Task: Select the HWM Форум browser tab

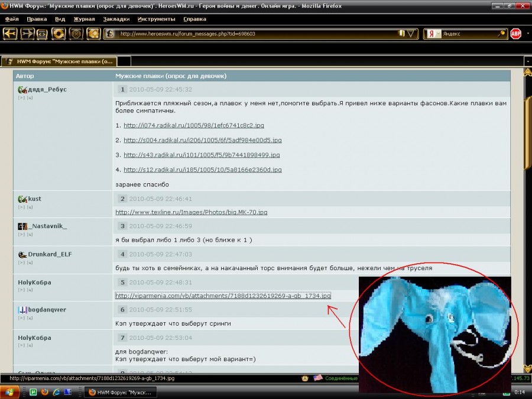Action: [59, 61]
